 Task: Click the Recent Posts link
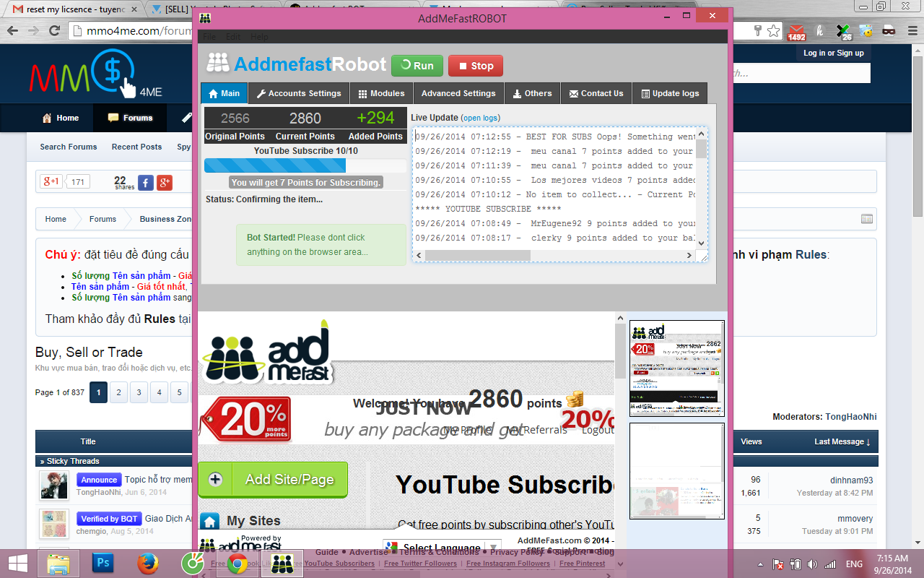coord(136,147)
